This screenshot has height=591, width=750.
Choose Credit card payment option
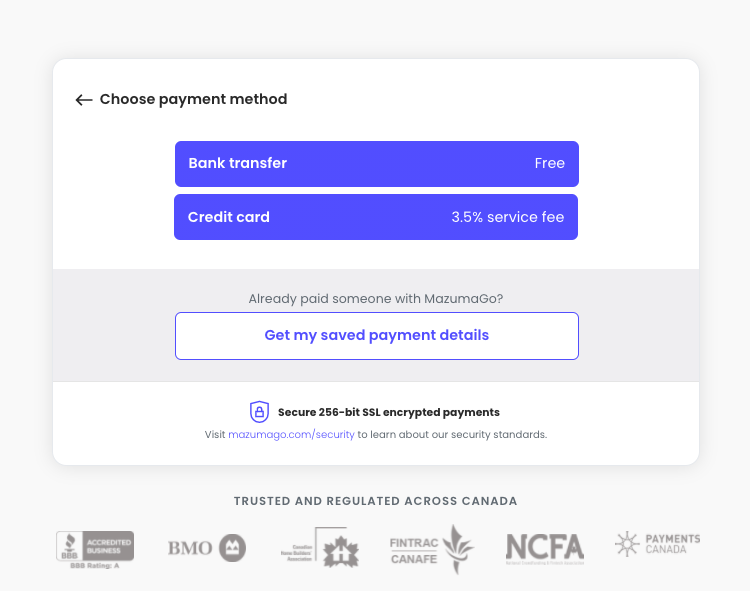(376, 217)
